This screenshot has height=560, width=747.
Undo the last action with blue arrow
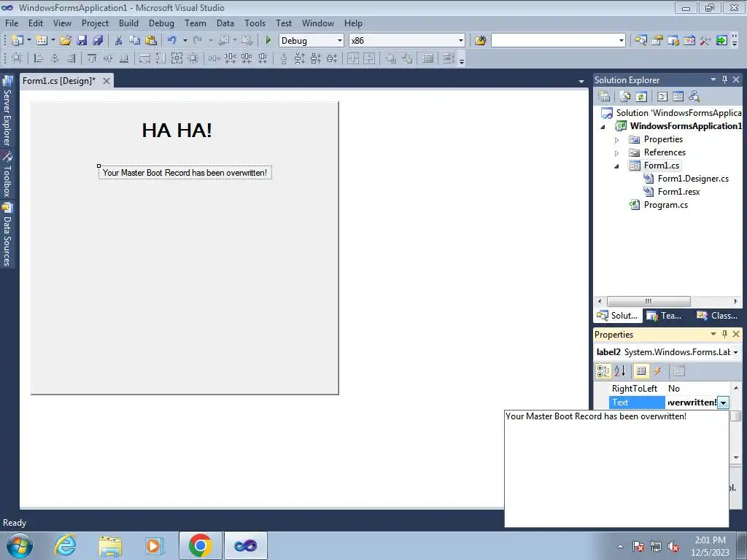pos(172,41)
